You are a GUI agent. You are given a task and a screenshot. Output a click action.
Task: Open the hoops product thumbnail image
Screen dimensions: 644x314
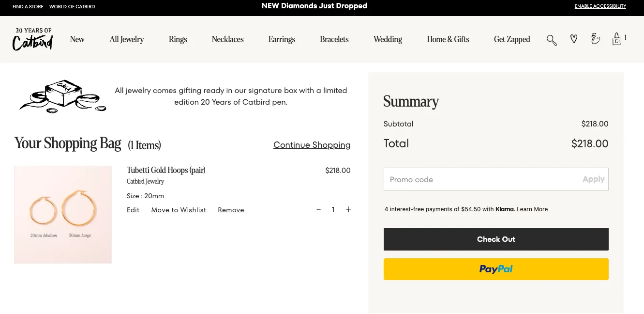pos(63,215)
